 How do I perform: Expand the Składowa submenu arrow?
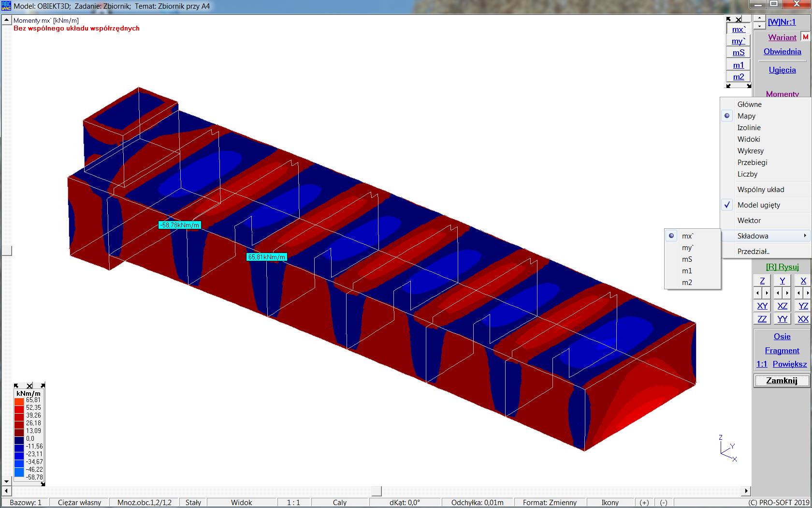[x=805, y=236]
